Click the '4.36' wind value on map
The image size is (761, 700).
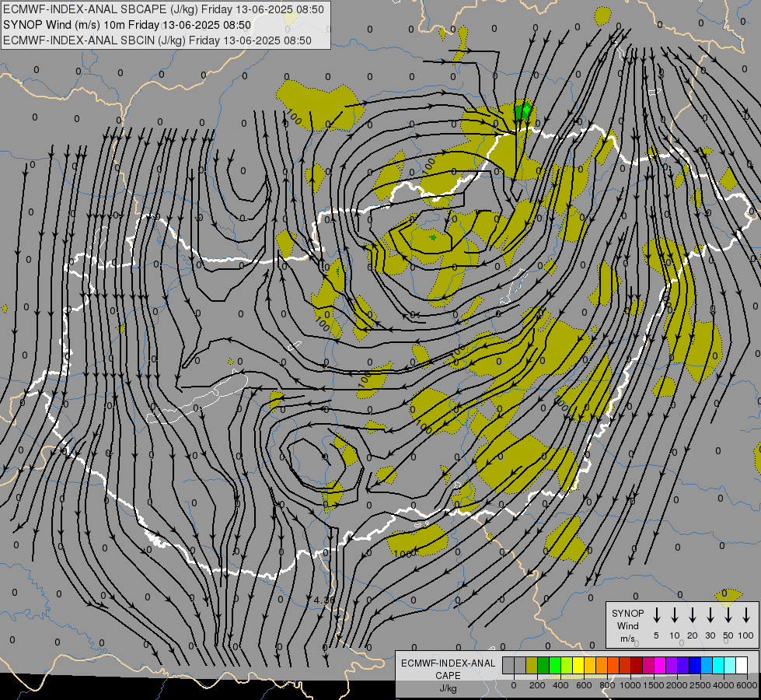click(324, 600)
